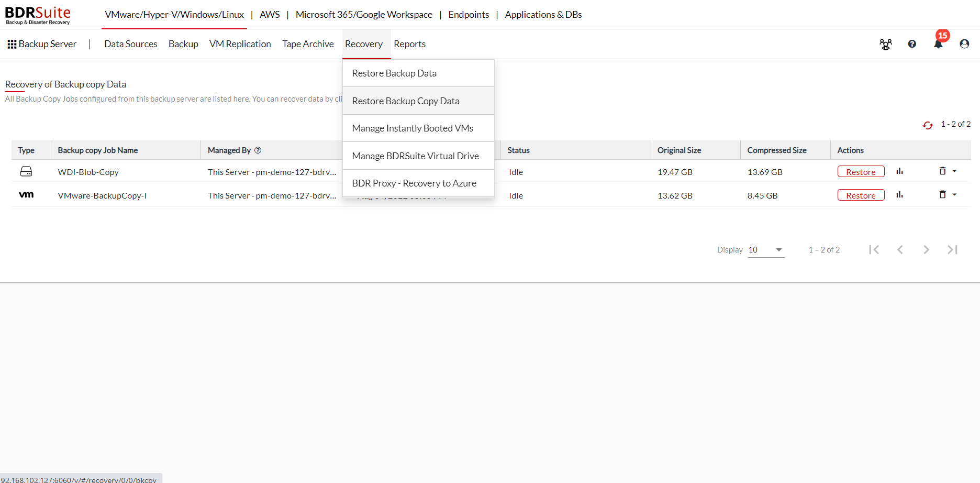Screen dimensions: 980x483
Task: Click the red refresh icon above table
Action: click(x=928, y=125)
